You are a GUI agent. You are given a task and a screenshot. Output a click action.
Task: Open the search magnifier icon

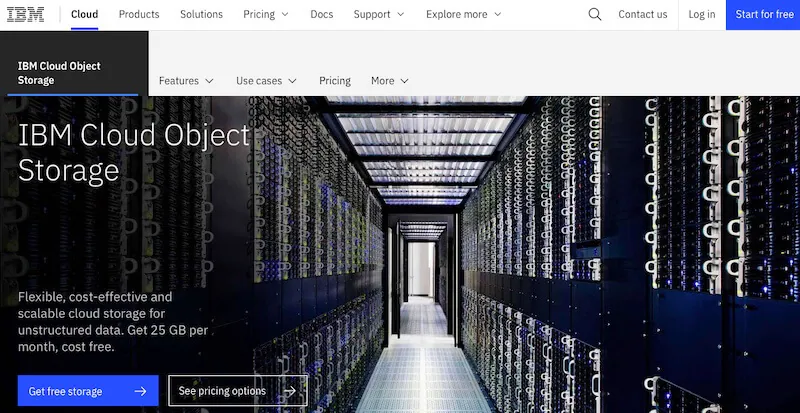click(x=594, y=14)
